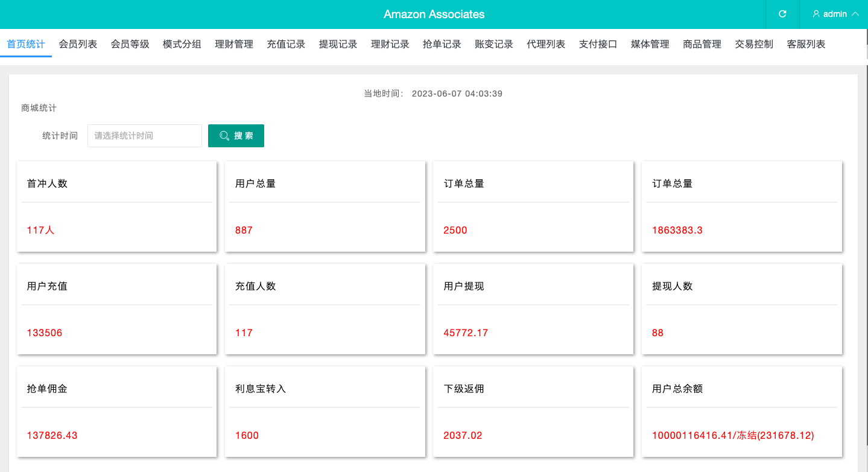Click the magnifier search button

tap(236, 136)
